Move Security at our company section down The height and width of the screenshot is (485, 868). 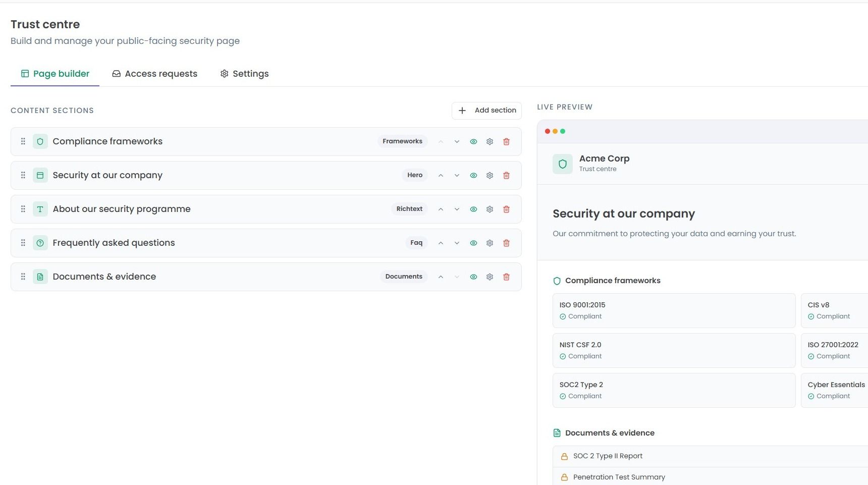tap(457, 176)
